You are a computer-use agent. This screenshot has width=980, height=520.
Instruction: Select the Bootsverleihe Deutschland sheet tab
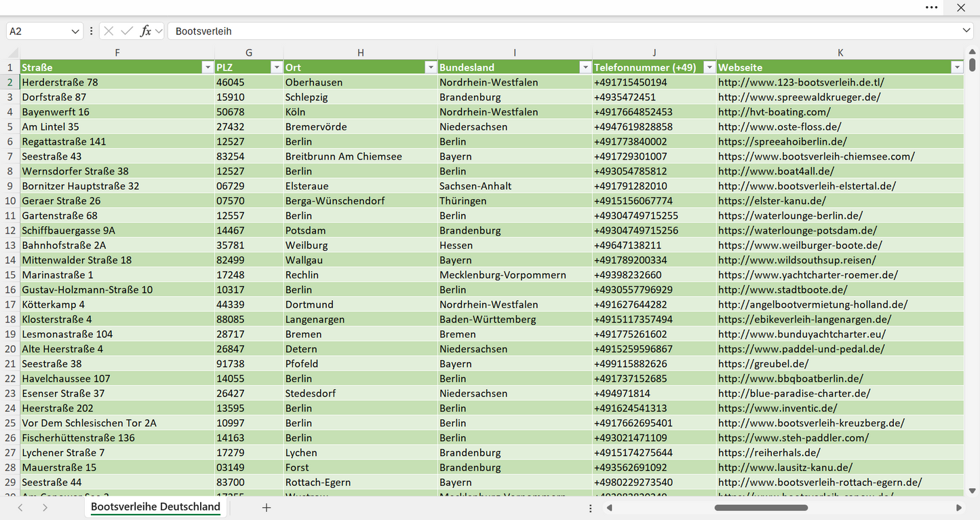(156, 506)
